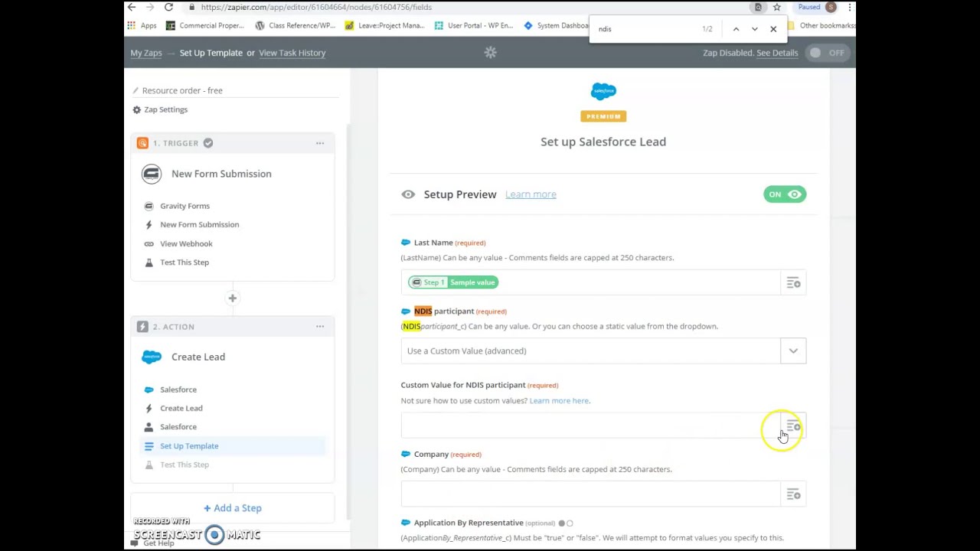Bookmark this page with star icon
Image resolution: width=980 pixels, height=551 pixels.
point(776,7)
